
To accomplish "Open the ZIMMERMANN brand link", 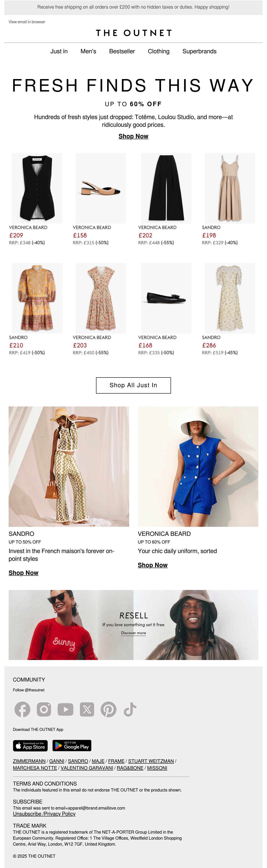I will click(29, 761).
